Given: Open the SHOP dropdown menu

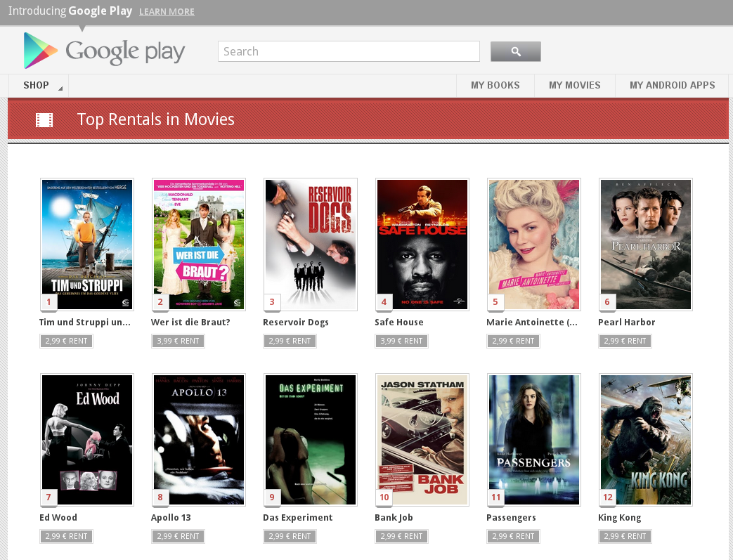Looking at the screenshot, I should (x=39, y=86).
